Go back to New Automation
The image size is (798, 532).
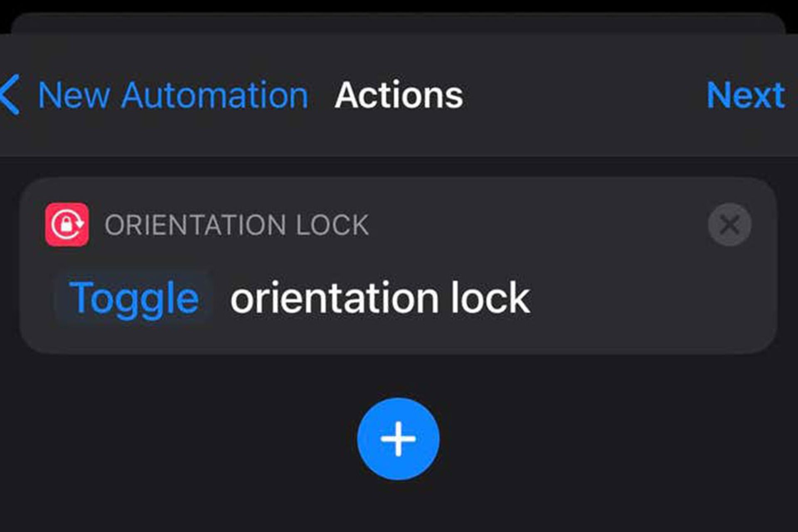click(173, 96)
